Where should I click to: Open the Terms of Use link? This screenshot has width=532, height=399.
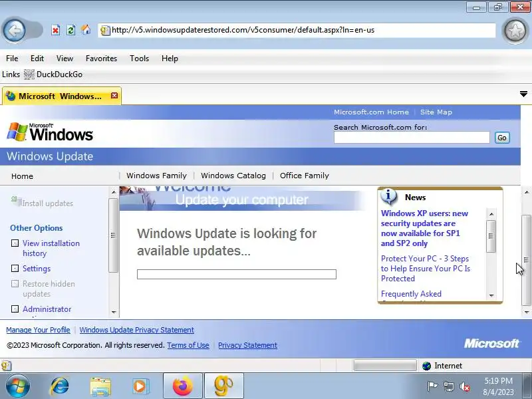pos(188,345)
